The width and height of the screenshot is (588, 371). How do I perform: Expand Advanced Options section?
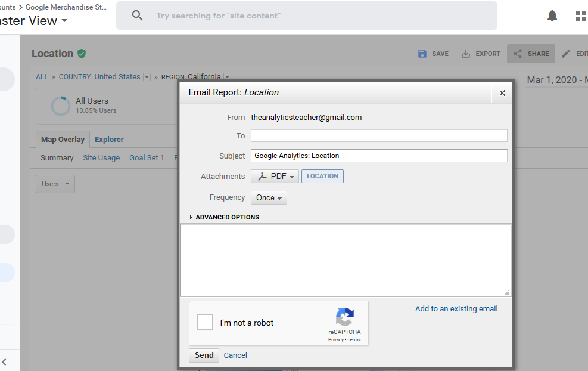(x=225, y=217)
